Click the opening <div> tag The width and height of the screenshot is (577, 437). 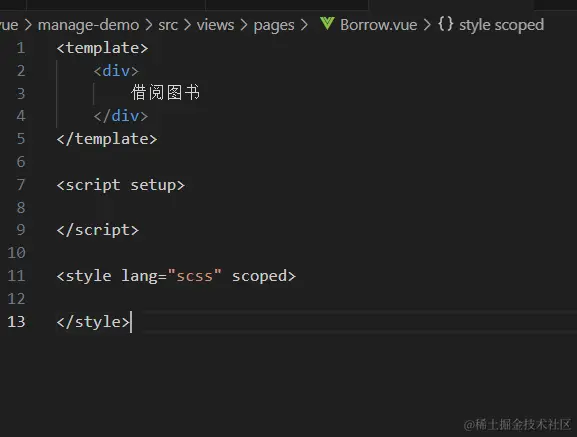116,71
